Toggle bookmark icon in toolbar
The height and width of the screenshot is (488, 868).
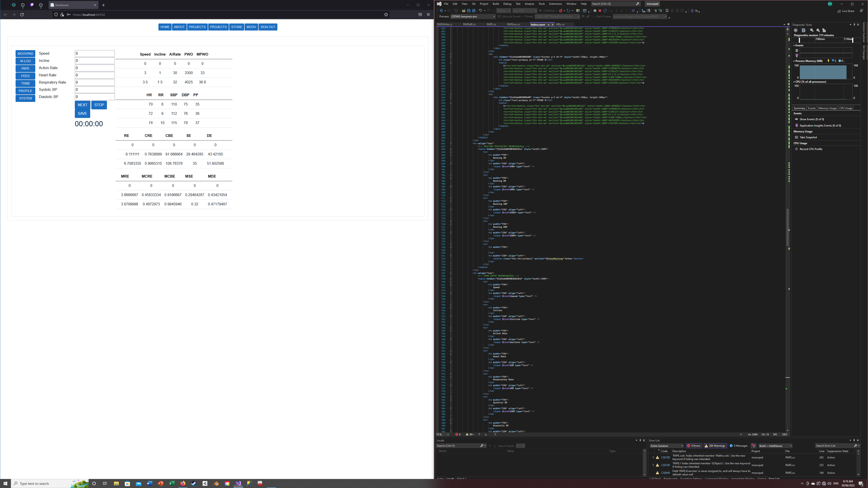[x=667, y=10]
